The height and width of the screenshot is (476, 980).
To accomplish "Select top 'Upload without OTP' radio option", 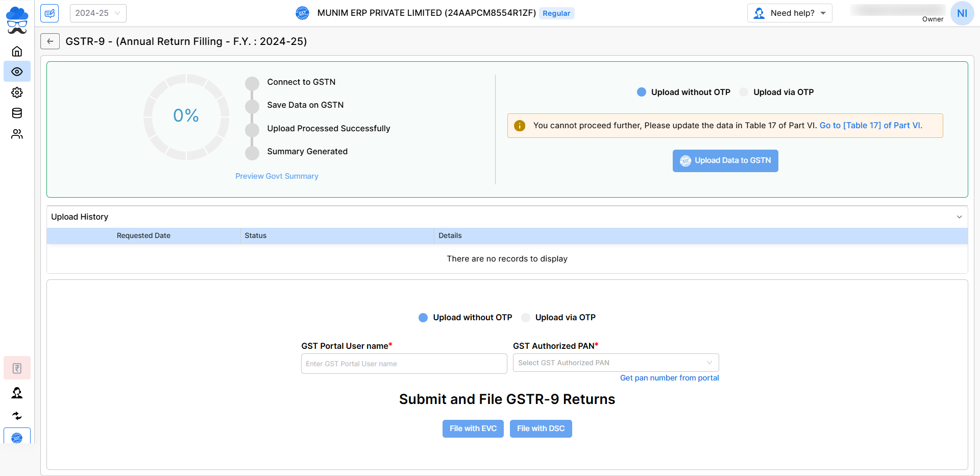I will [642, 92].
